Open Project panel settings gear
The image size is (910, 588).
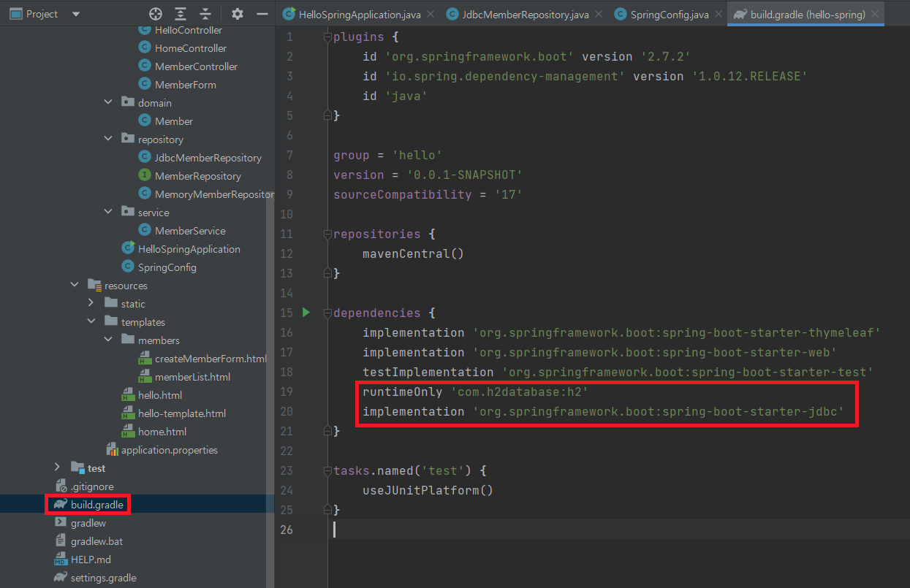(237, 14)
